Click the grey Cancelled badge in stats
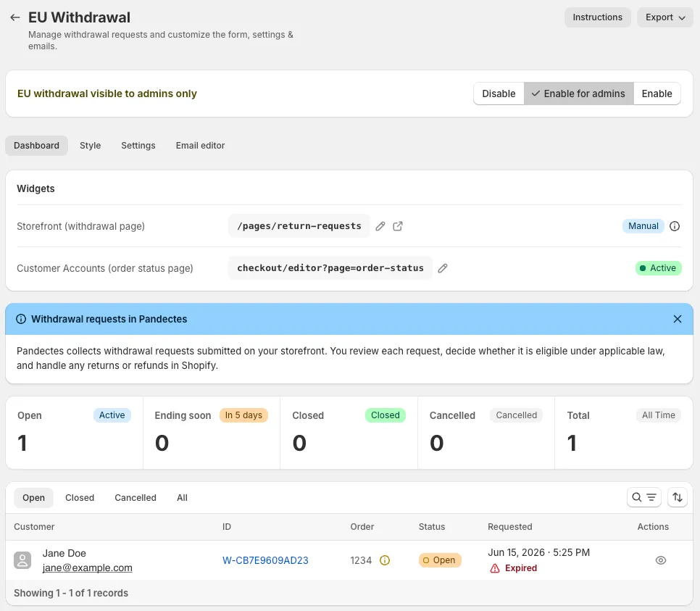The image size is (700, 611). tap(516, 415)
